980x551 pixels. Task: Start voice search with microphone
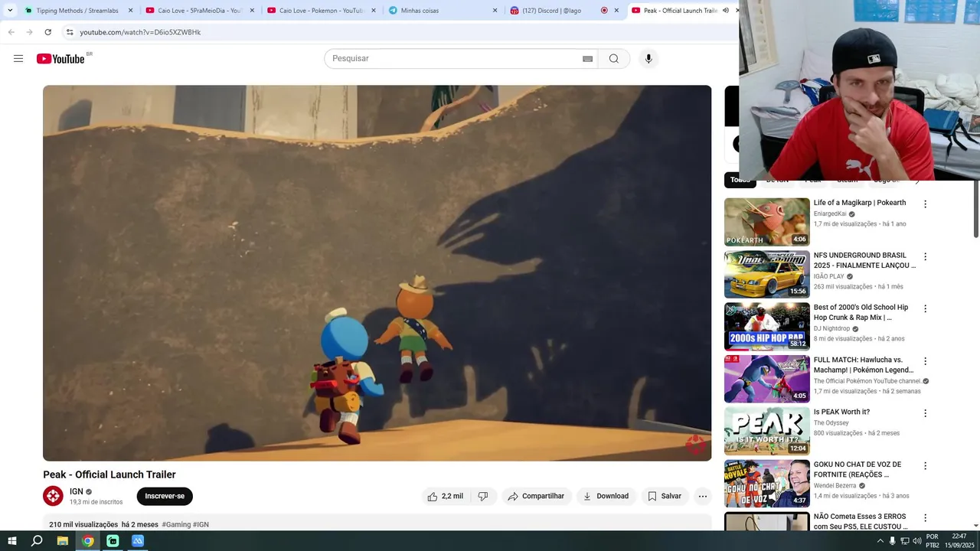click(648, 59)
